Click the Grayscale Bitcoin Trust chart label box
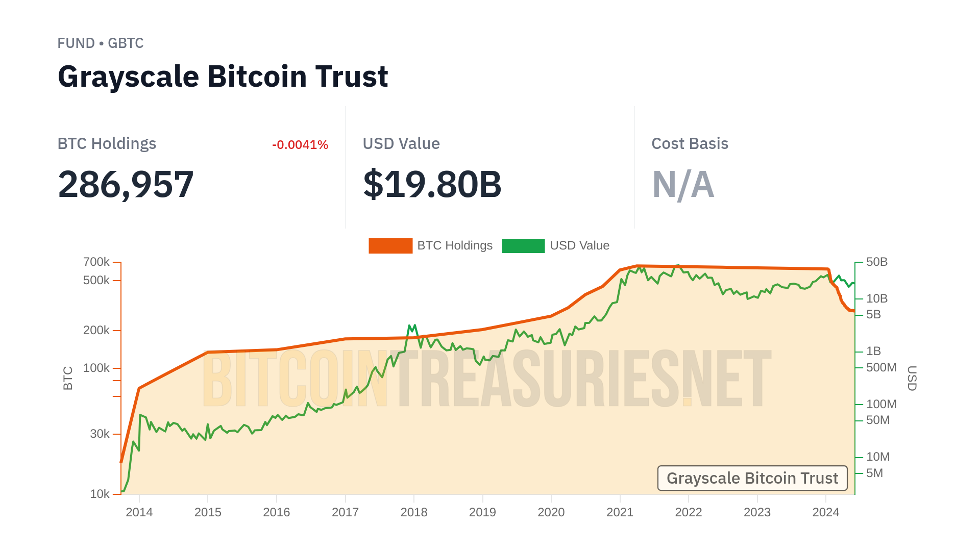The image size is (980, 551). pyautogui.click(x=752, y=478)
